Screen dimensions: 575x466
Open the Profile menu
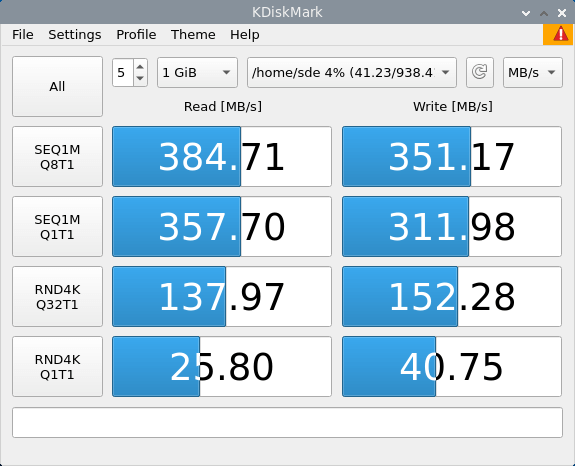click(x=136, y=35)
